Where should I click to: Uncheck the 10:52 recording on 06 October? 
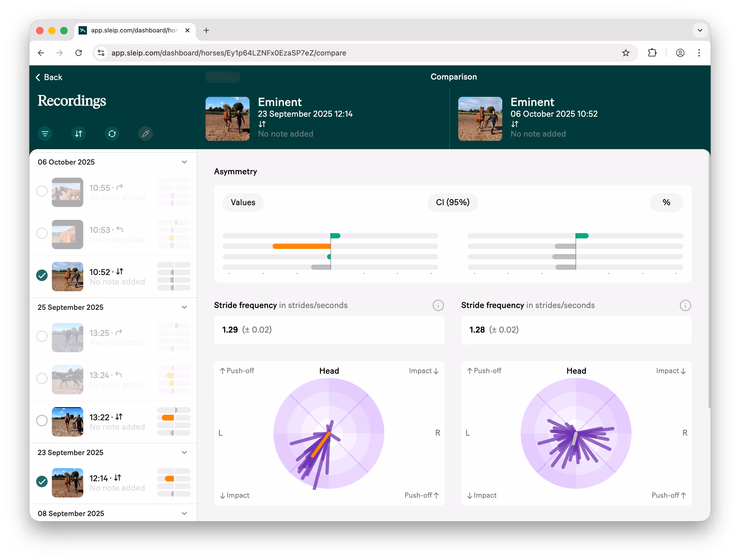tap(42, 275)
